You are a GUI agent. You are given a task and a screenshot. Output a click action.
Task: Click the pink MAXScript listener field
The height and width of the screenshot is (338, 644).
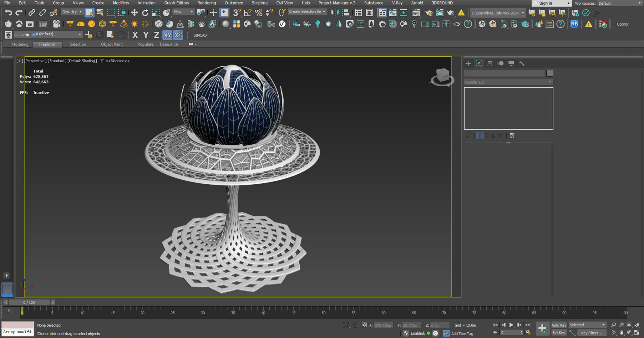(18, 325)
